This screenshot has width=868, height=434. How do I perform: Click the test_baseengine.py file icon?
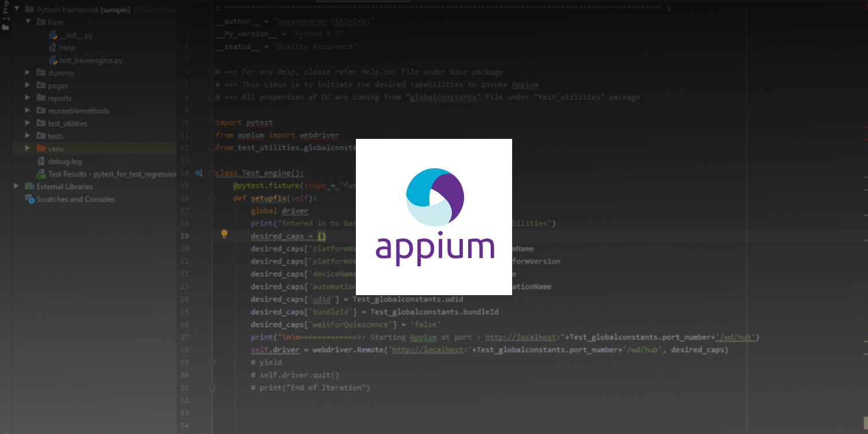click(53, 60)
